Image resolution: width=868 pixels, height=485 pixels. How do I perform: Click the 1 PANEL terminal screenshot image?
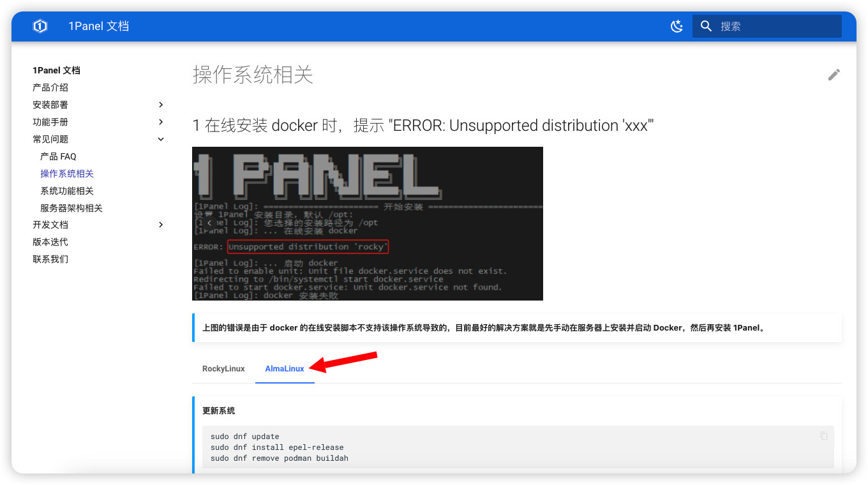368,223
